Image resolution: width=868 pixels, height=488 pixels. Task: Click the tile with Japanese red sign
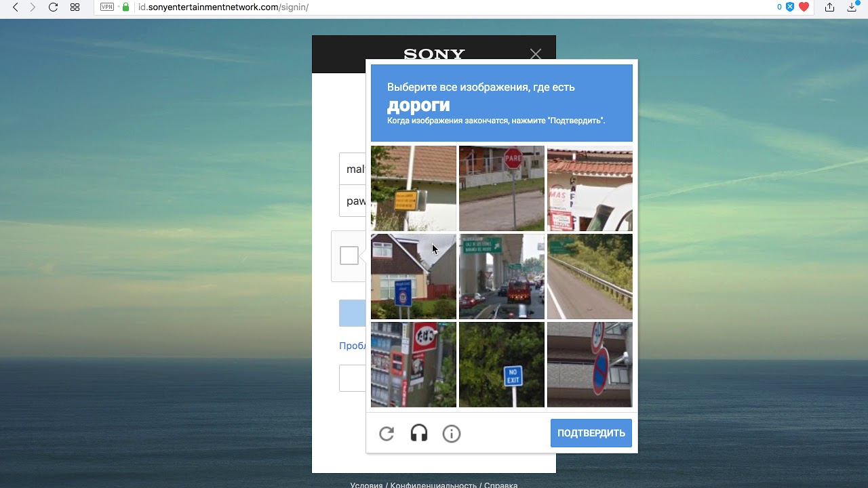pyautogui.click(x=414, y=365)
